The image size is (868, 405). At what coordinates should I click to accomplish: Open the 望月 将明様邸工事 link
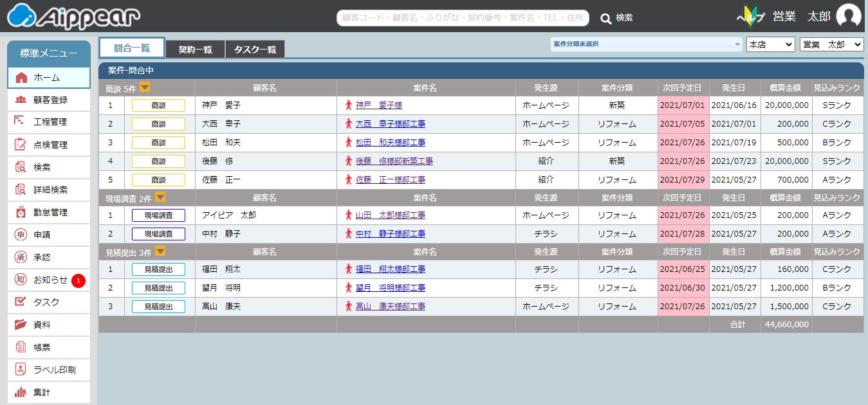(x=391, y=288)
